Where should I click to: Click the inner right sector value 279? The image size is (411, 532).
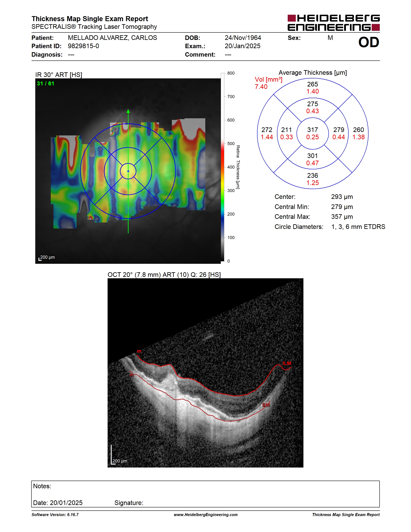[x=339, y=130]
